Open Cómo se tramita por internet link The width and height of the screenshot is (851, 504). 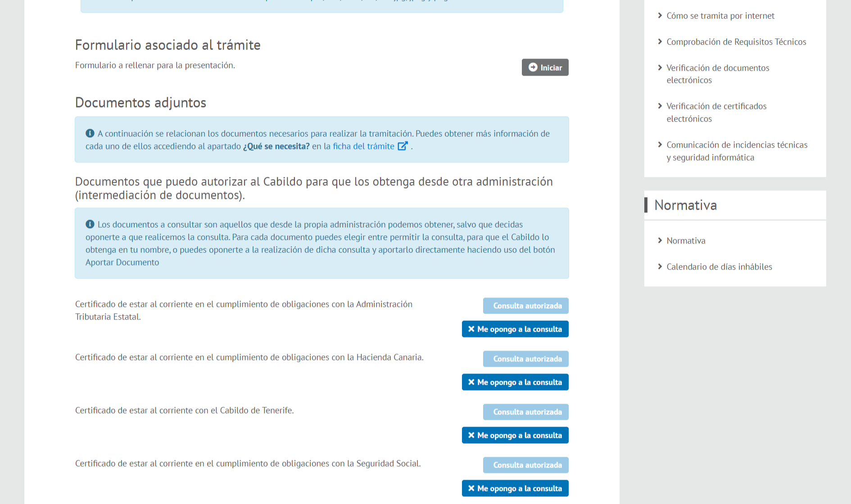pos(720,16)
